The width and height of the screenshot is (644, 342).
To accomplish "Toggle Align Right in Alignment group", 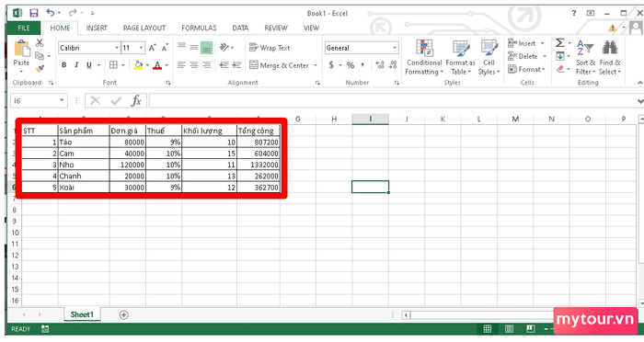I will click(x=207, y=65).
